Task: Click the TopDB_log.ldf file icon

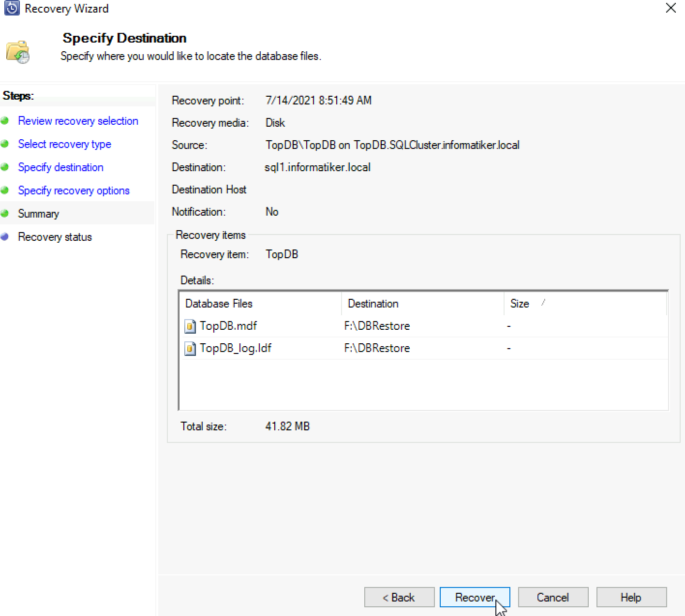Action: pos(190,348)
